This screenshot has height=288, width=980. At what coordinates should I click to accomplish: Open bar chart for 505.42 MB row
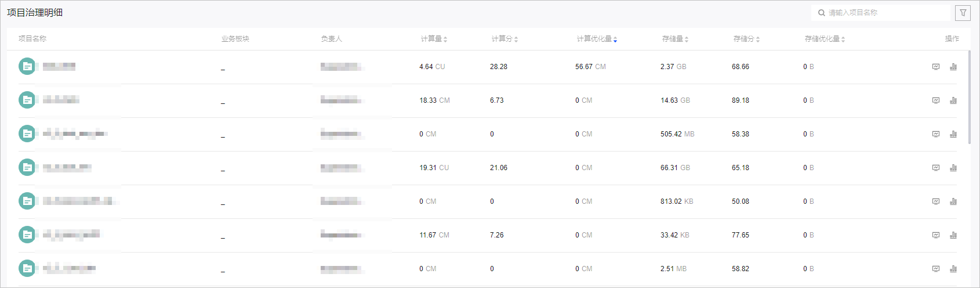coord(953,134)
